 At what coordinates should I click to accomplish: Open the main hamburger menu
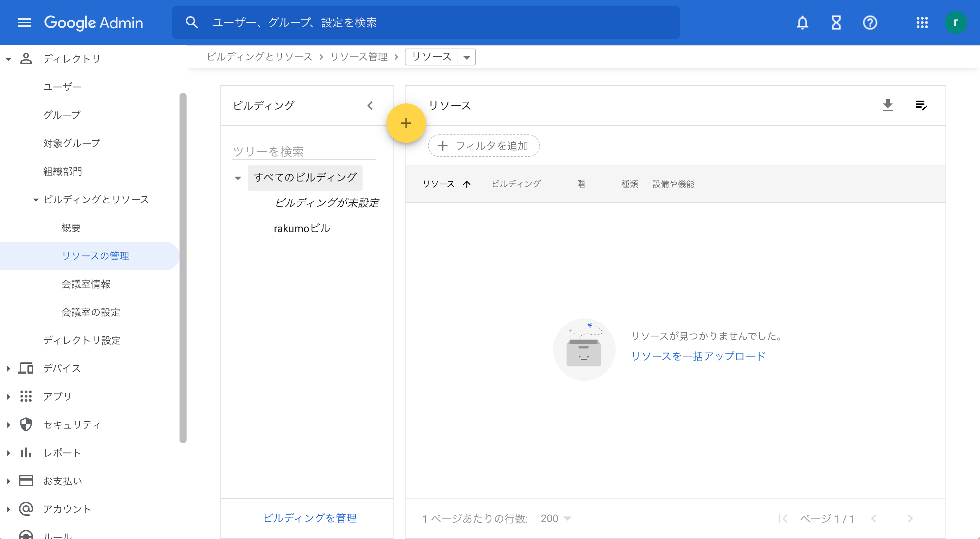(x=25, y=23)
